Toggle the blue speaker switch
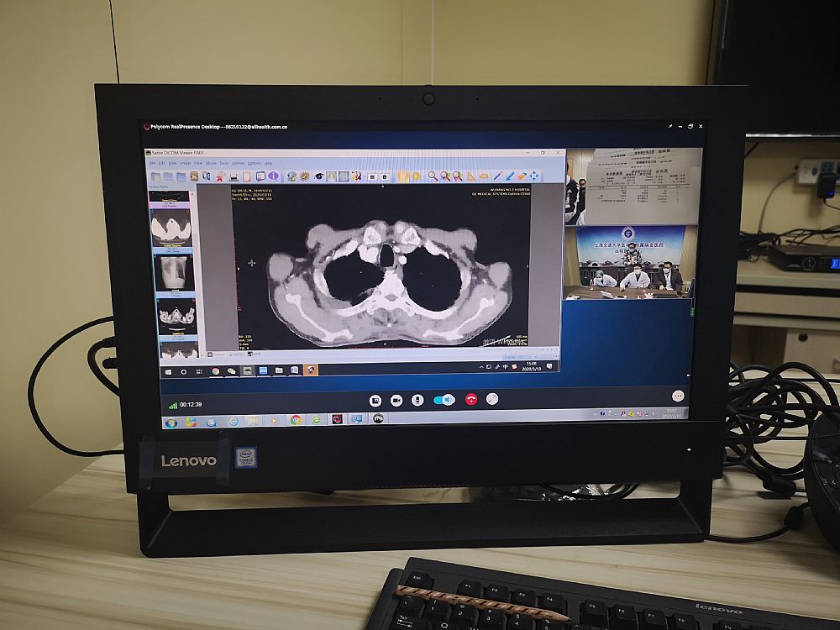 coord(444,400)
